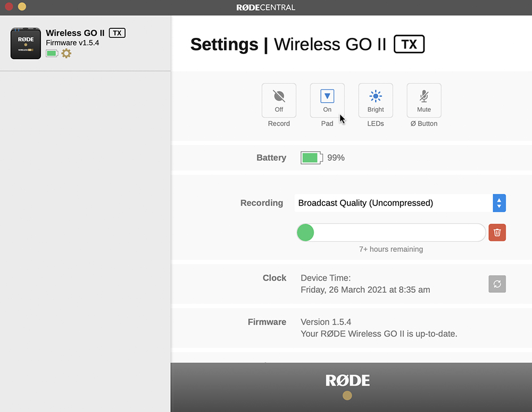Screen dimensions: 532x412
Task: Toggle the Pad On button
Action: pyautogui.click(x=327, y=100)
